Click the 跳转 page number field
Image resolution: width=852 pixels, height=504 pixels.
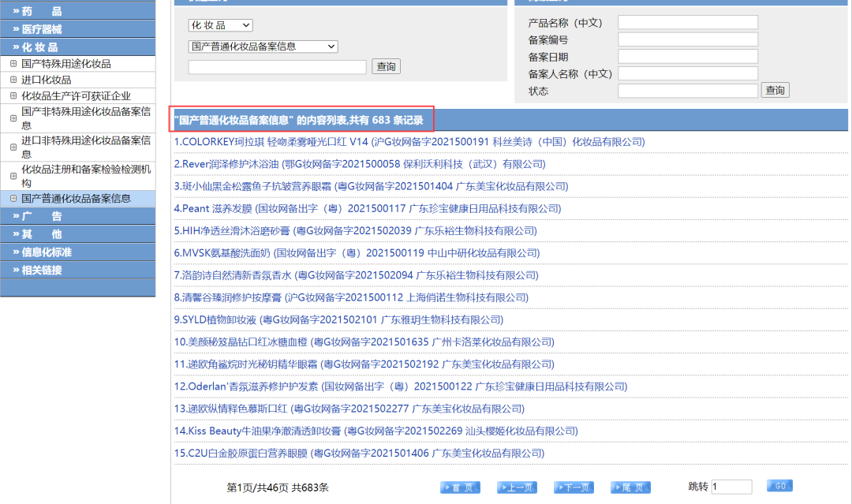coord(731,487)
